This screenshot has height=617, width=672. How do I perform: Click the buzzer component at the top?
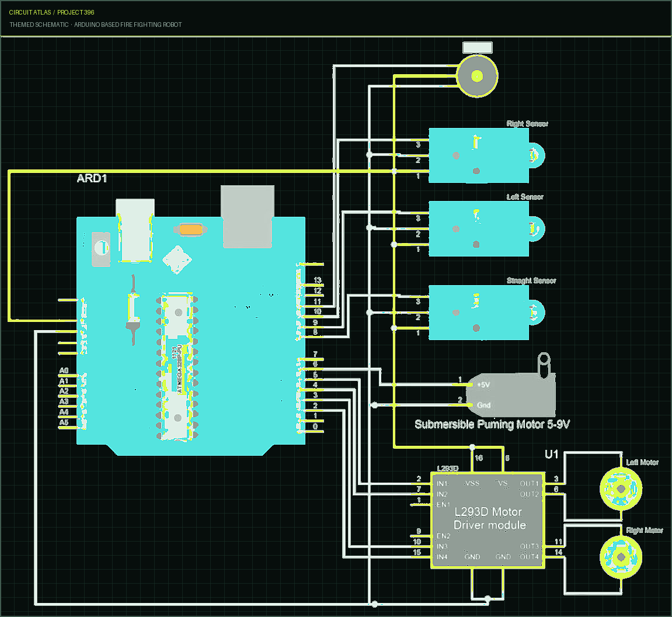pyautogui.click(x=478, y=77)
